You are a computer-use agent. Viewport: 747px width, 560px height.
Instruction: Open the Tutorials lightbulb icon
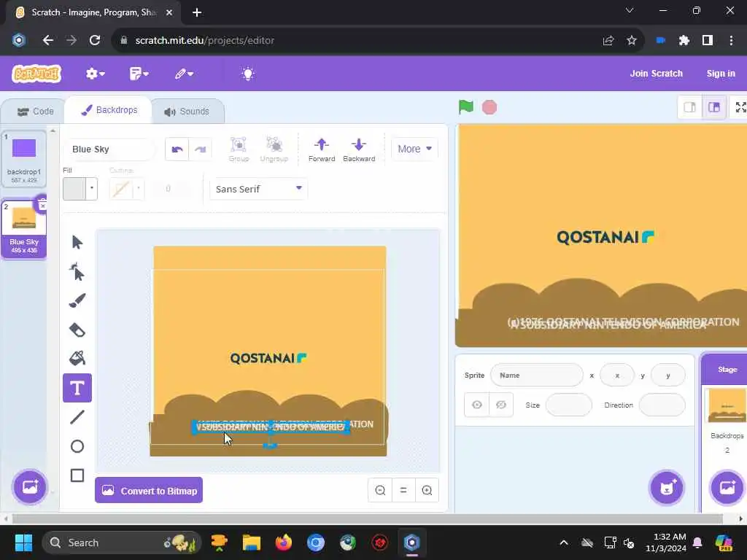(248, 74)
